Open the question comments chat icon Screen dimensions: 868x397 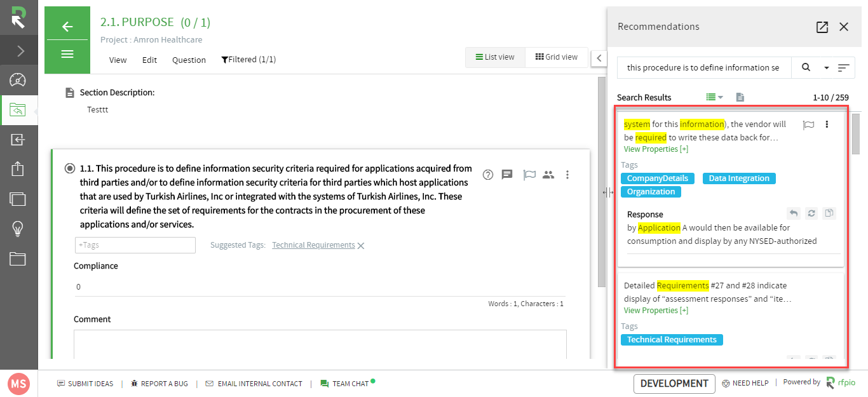(x=507, y=175)
